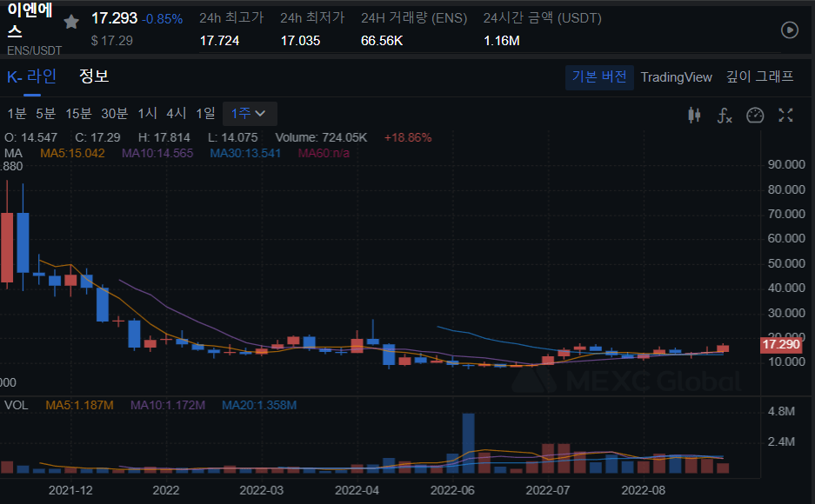Open the 깊이 그래프 depth chart

(760, 76)
